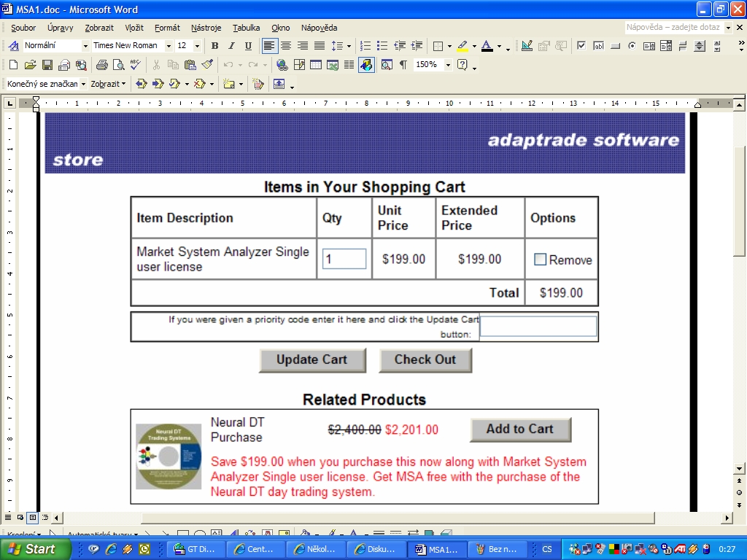The image size is (747, 560).
Task: Insert a table
Action: [315, 65]
